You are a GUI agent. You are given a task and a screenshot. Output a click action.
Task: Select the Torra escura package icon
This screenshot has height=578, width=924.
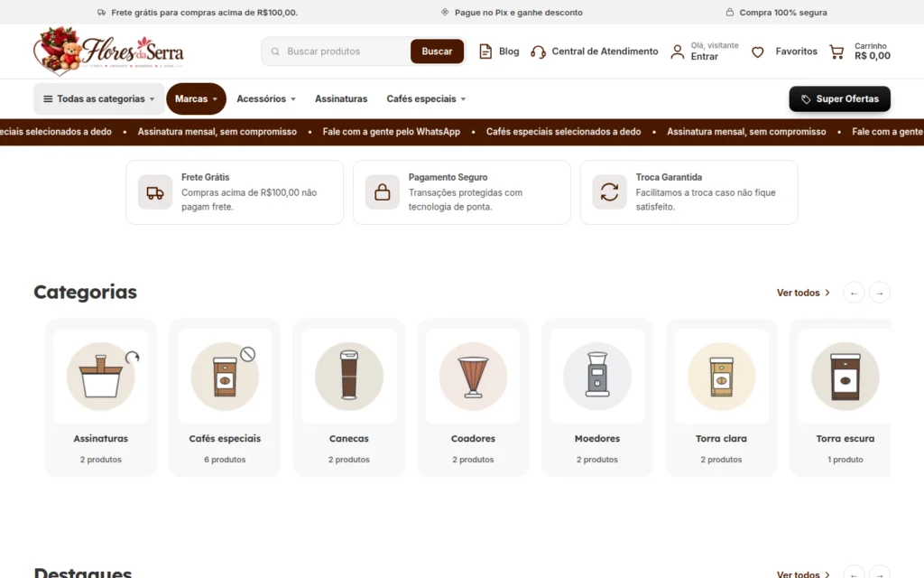click(845, 377)
